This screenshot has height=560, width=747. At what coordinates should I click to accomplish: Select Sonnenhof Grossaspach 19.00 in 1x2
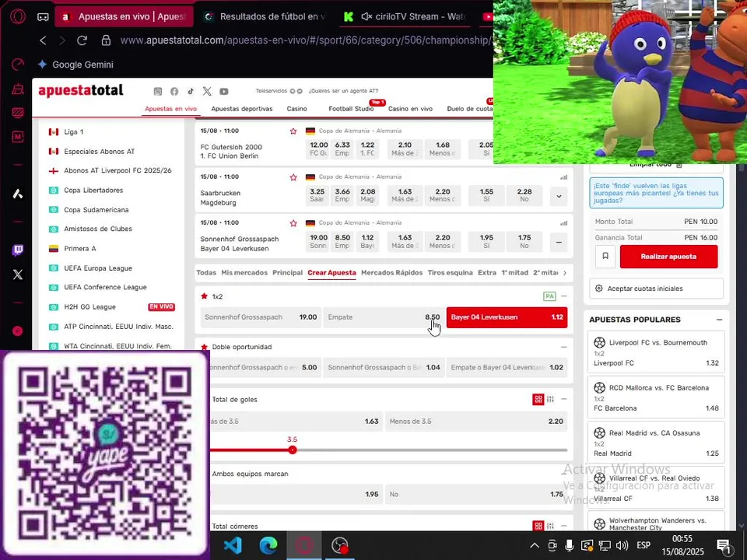[261, 317]
